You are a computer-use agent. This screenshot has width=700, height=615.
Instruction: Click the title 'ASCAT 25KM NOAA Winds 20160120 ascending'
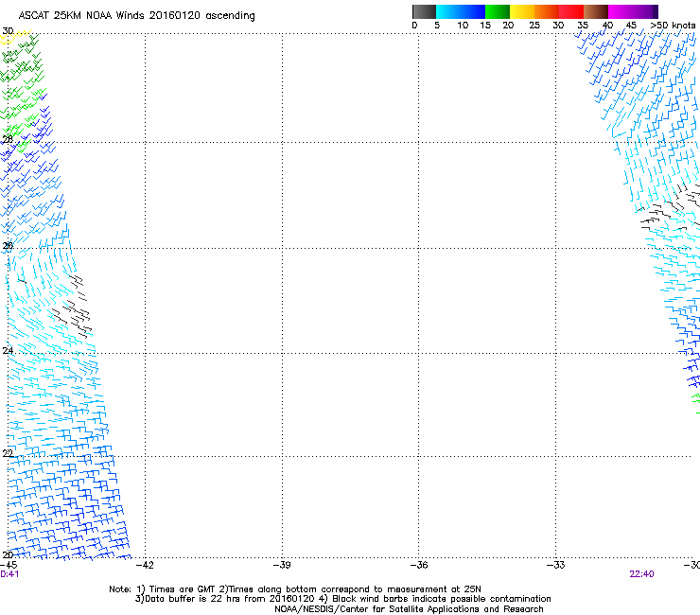[136, 16]
